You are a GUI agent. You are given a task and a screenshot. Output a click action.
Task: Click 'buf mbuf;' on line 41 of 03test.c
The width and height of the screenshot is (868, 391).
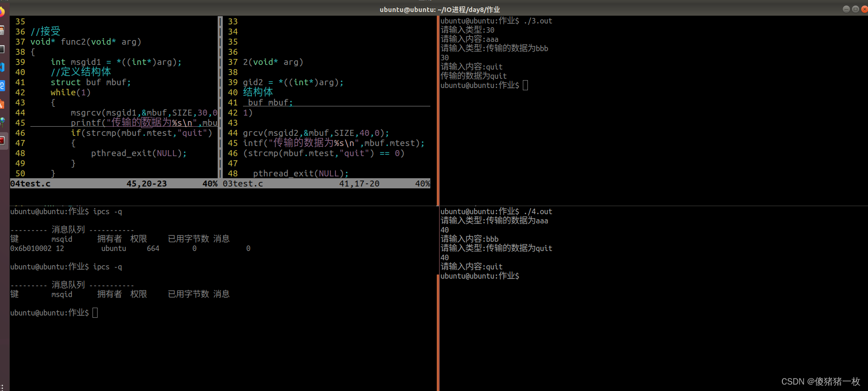click(270, 103)
